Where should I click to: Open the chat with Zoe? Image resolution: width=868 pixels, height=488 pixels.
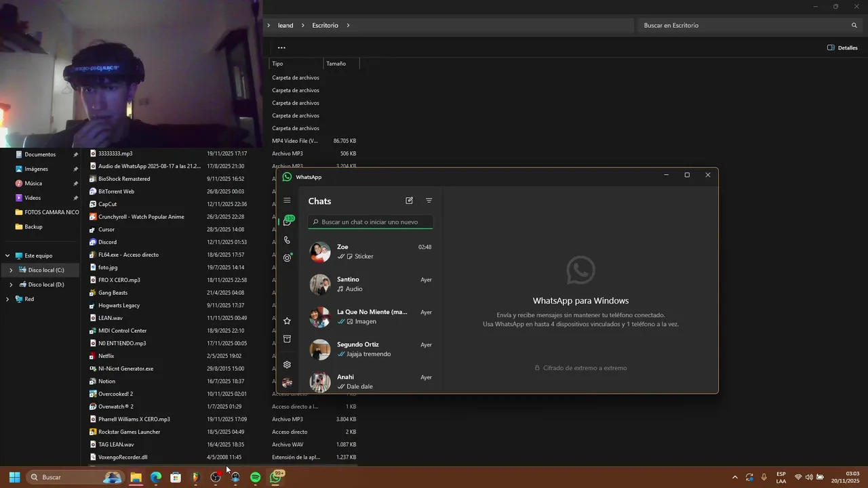(370, 251)
